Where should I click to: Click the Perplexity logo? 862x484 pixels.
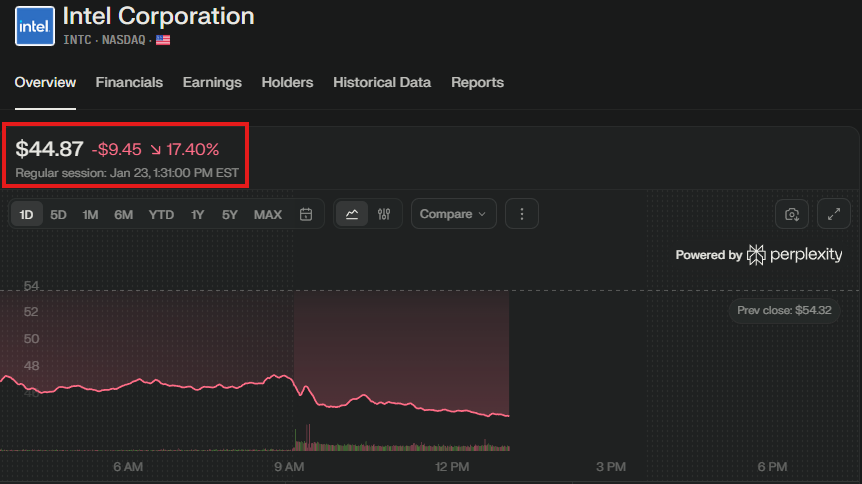tap(794, 255)
